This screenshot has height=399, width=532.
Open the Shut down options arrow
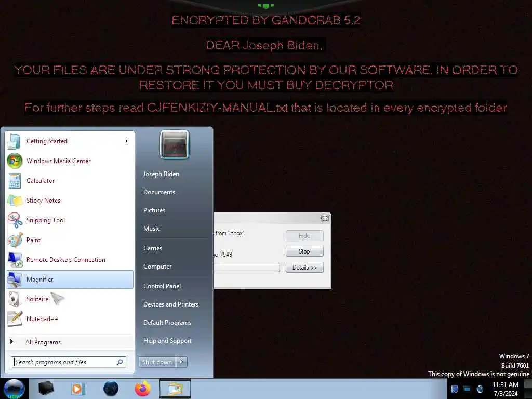181,362
